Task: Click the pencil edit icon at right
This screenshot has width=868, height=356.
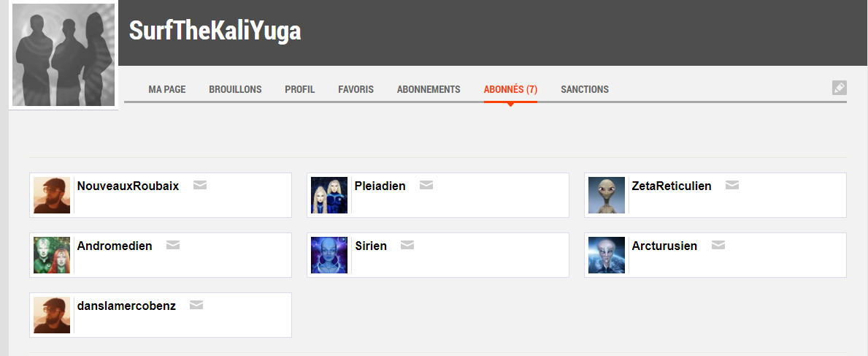Action: click(839, 88)
